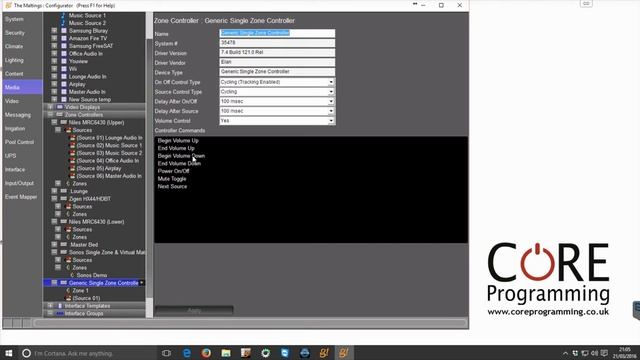
Task: Switch to the Climate tab
Action: click(22, 47)
